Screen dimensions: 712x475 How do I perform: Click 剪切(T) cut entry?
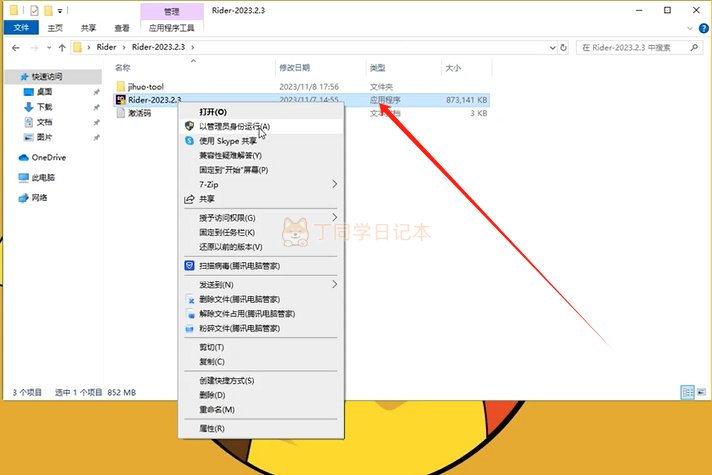point(261,347)
